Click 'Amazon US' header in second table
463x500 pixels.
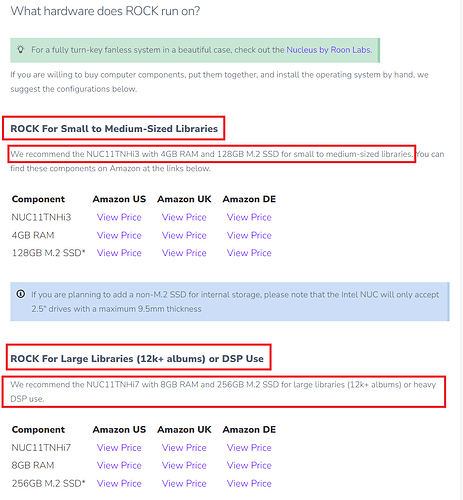[119, 430]
